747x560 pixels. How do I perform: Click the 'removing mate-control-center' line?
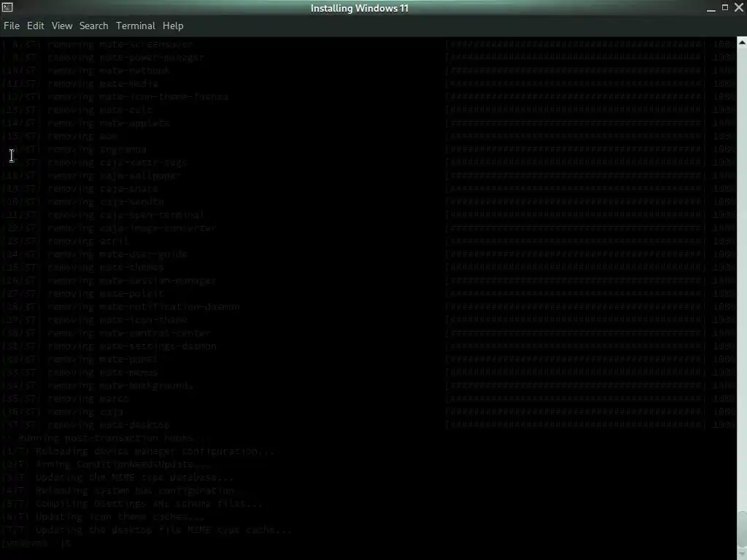pyautogui.click(x=107, y=332)
